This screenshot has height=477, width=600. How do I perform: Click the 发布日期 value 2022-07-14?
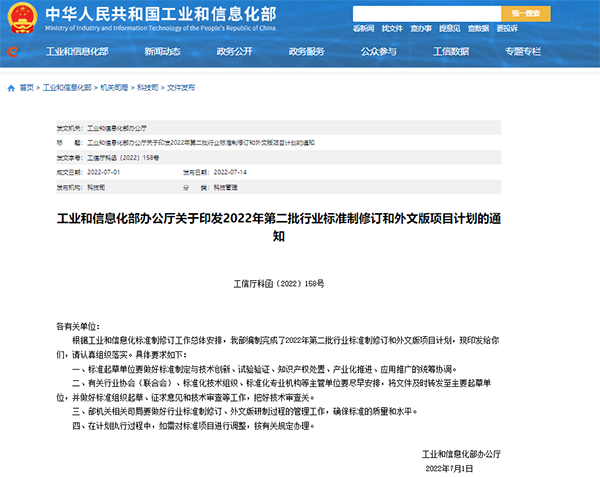click(x=230, y=173)
